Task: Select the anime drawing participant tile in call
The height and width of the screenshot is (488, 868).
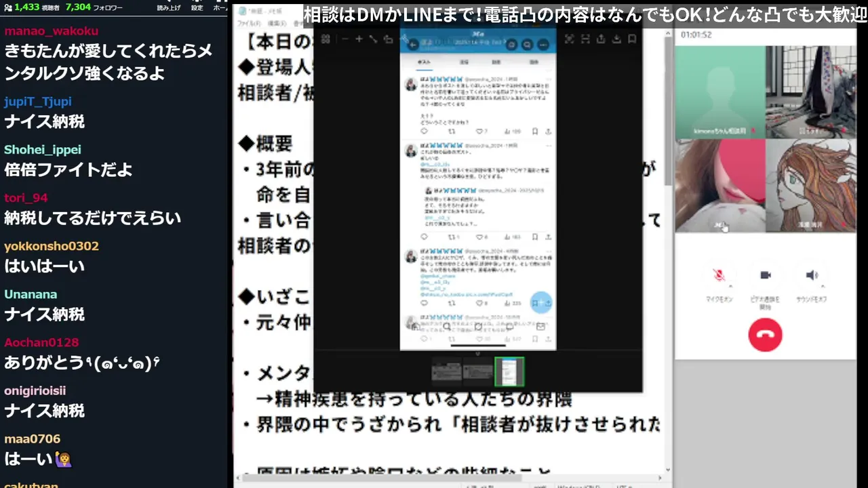Action: tap(811, 186)
